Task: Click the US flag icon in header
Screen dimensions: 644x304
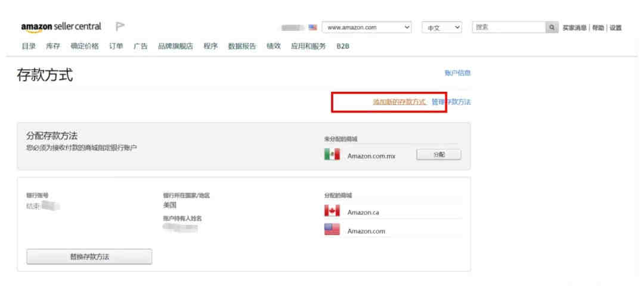Action: point(313,27)
